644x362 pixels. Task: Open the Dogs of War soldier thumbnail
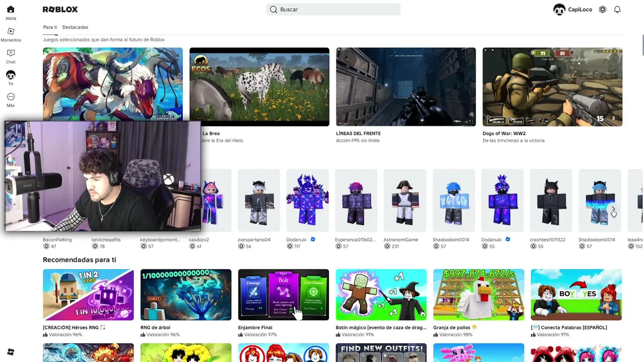pyautogui.click(x=552, y=87)
